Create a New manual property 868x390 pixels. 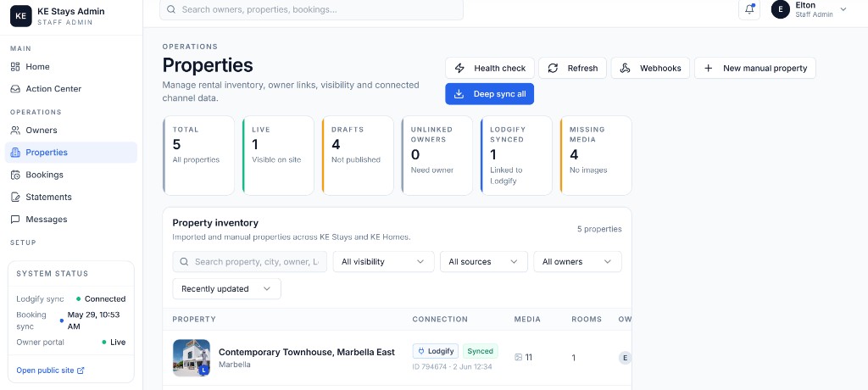click(x=755, y=68)
